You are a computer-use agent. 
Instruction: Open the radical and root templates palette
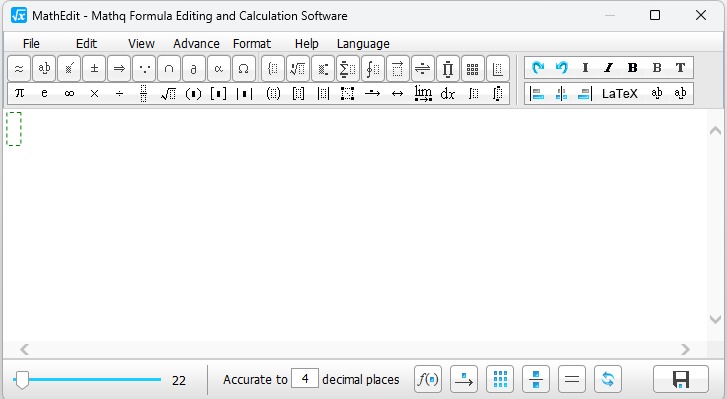298,69
